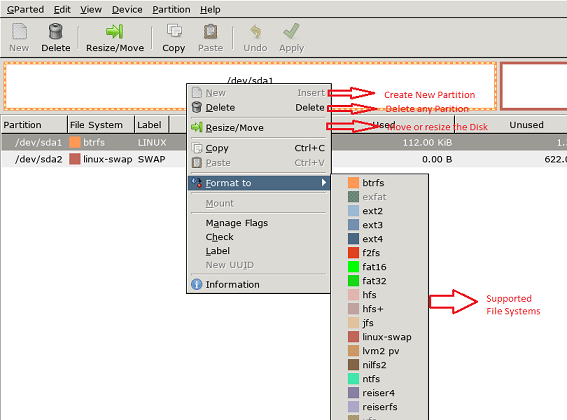Select the Resize/Move toolbar arrow icon
Screen dimensions: 567x420
[x=115, y=31]
